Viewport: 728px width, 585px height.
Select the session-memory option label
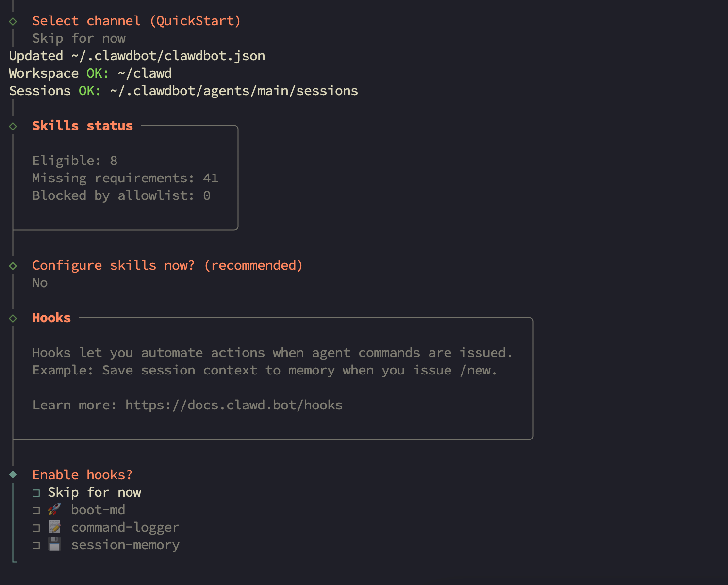pos(125,545)
